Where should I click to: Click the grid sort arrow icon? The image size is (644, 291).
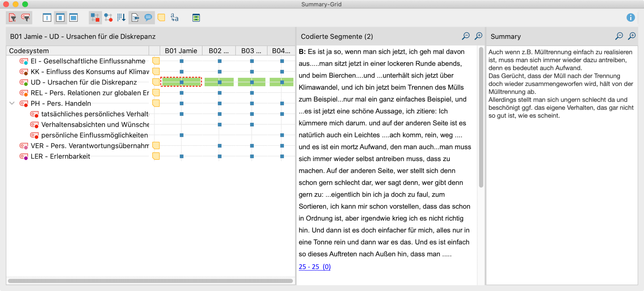click(121, 18)
